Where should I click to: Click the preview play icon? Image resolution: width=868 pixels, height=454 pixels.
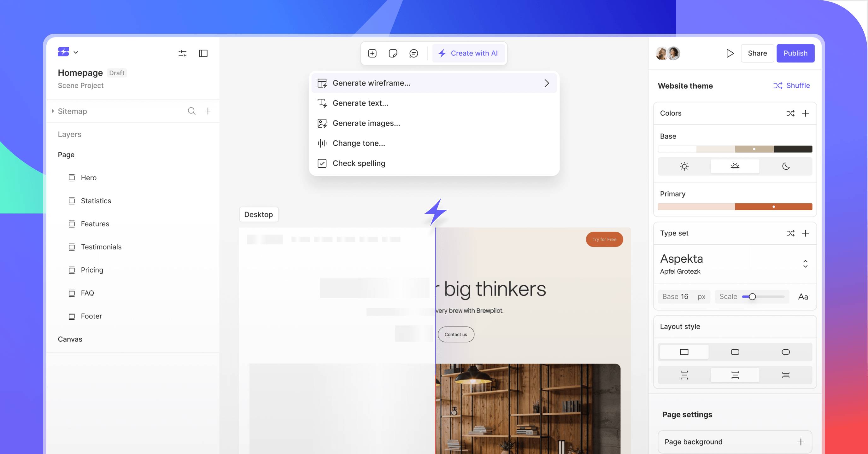(x=730, y=53)
